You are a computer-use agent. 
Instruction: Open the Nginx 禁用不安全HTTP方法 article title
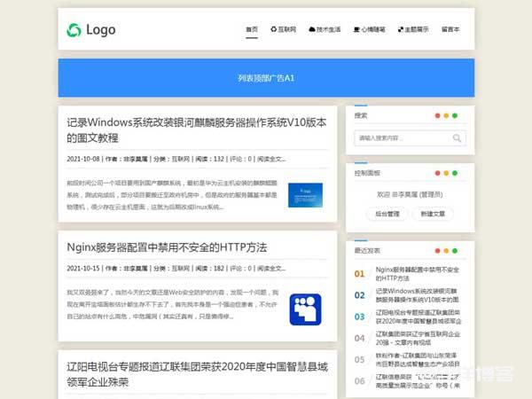[x=167, y=246]
